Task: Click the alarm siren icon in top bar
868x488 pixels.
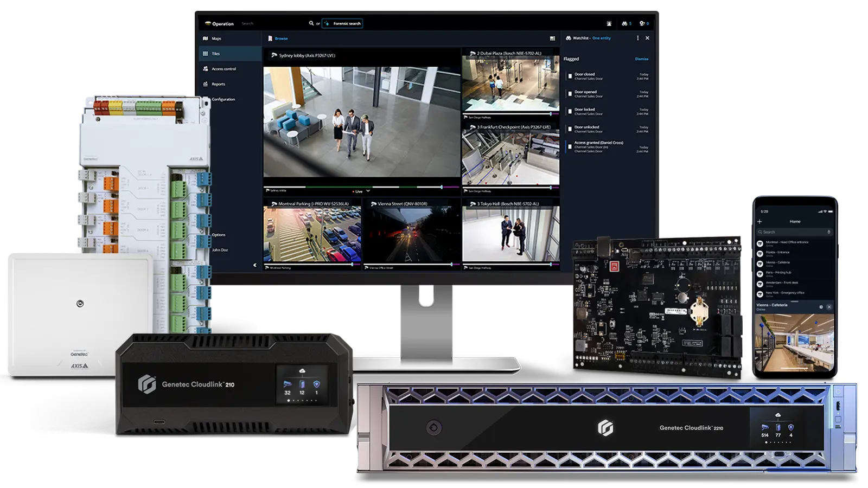Action: point(609,23)
